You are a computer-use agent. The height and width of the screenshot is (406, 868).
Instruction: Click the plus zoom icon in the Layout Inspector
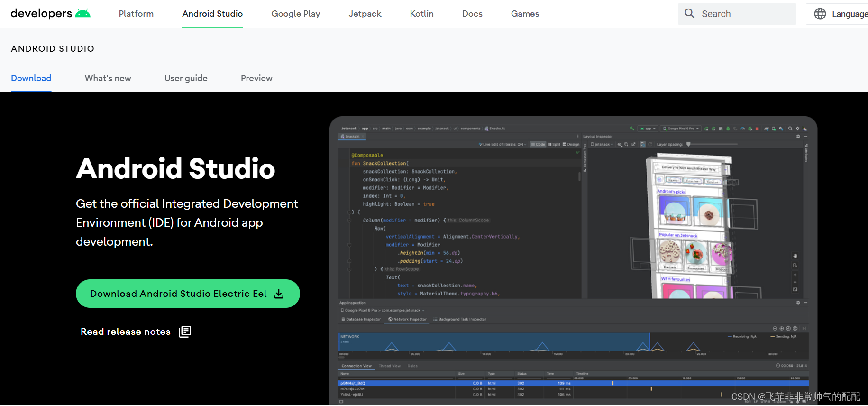(795, 275)
